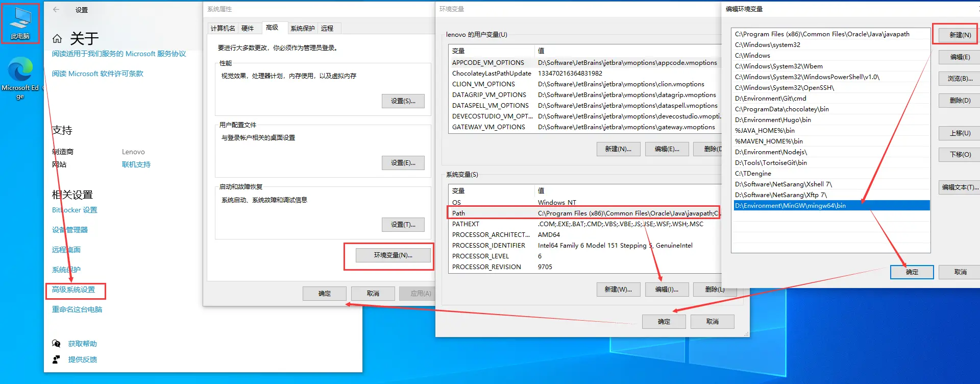Open the 联机支持 link
Screen dimensions: 980x384
coord(136,164)
